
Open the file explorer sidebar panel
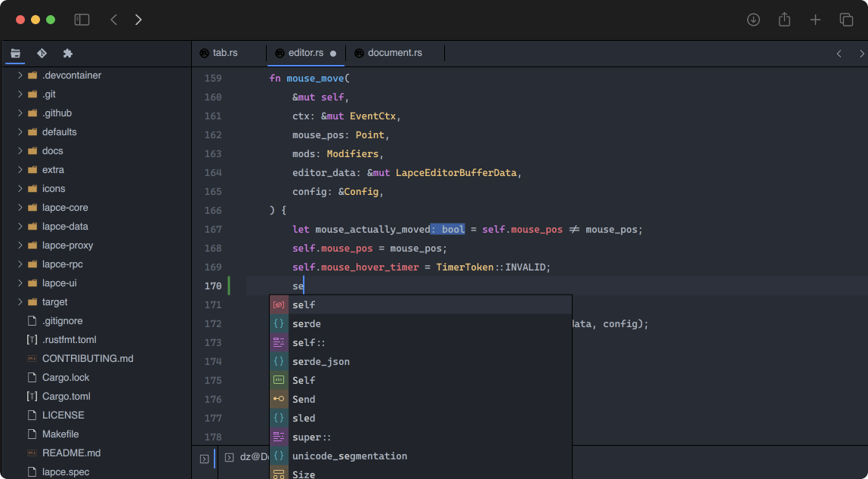(15, 53)
